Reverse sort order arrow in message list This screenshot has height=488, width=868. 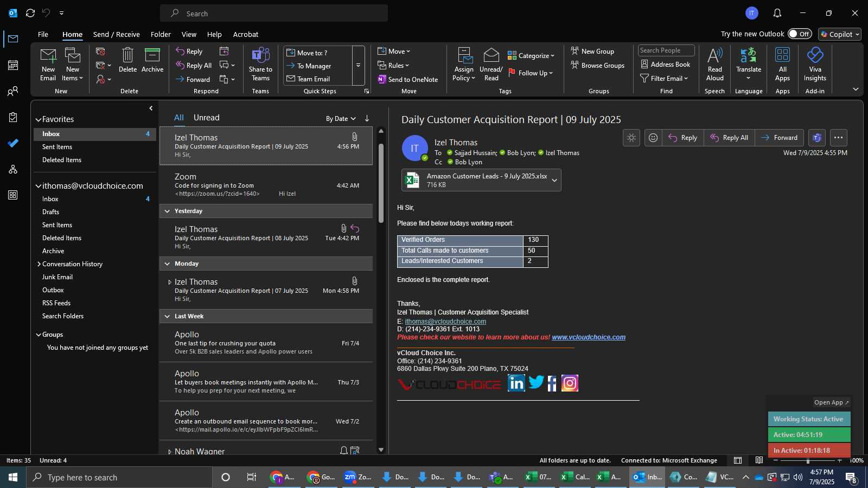coord(367,118)
